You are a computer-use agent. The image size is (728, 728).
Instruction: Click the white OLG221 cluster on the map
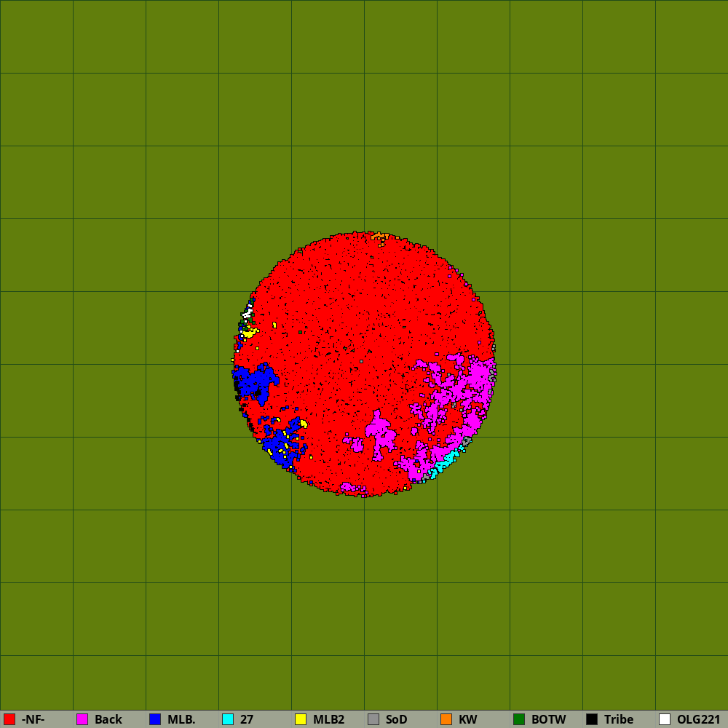(247, 314)
